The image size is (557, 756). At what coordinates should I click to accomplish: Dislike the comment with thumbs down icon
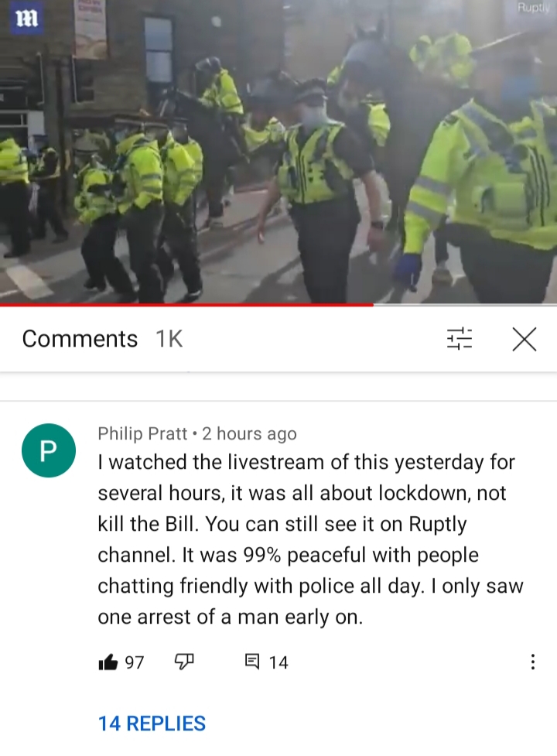click(x=184, y=662)
